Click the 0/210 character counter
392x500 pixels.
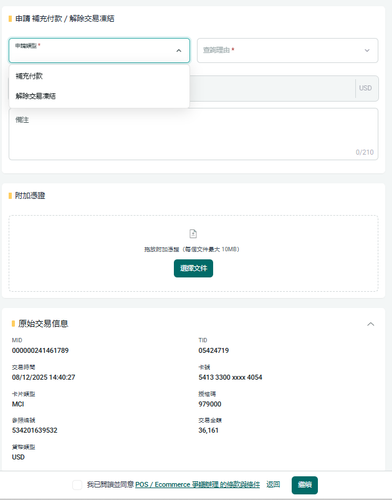point(364,152)
